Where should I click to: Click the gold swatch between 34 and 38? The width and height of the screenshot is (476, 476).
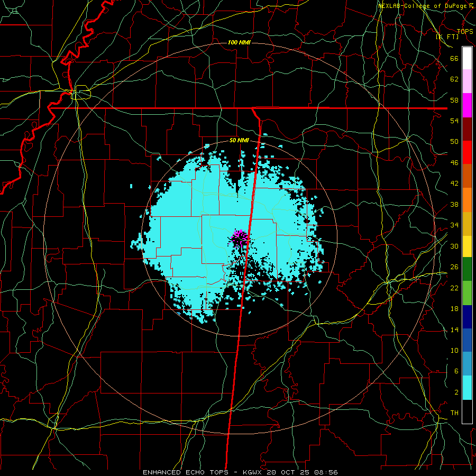(x=467, y=224)
